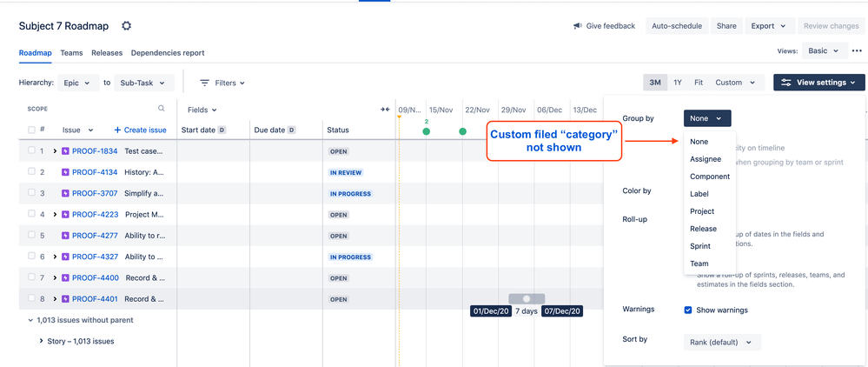Click the Auto-schedule button
Viewport: 868px width, 367px height.
677,26
